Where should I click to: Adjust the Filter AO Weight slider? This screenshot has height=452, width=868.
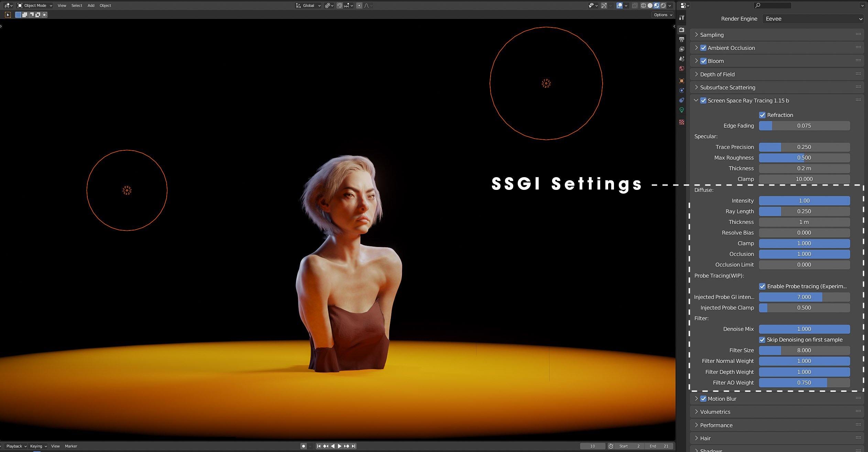[x=804, y=383]
